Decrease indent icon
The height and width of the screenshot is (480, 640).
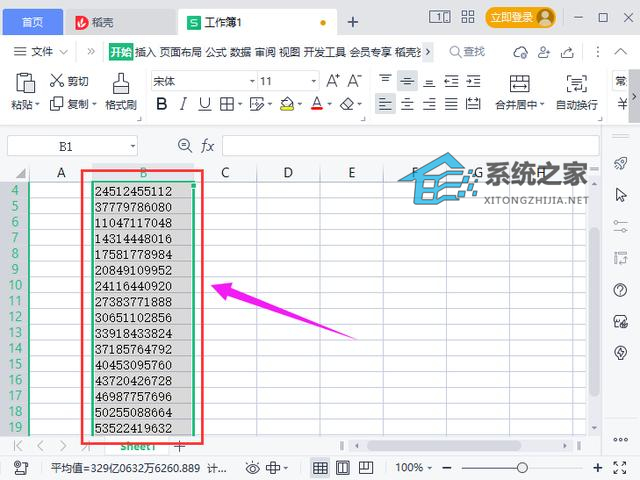tap(451, 81)
